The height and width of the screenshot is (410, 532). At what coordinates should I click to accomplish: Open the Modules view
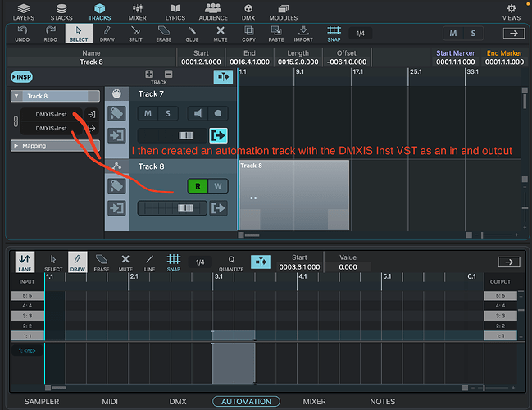pos(284,11)
